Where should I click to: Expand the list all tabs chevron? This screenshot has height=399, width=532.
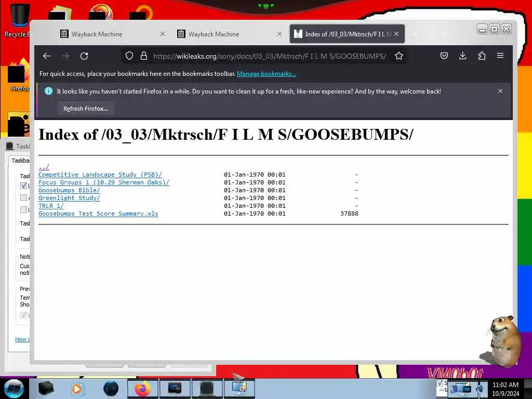click(445, 34)
